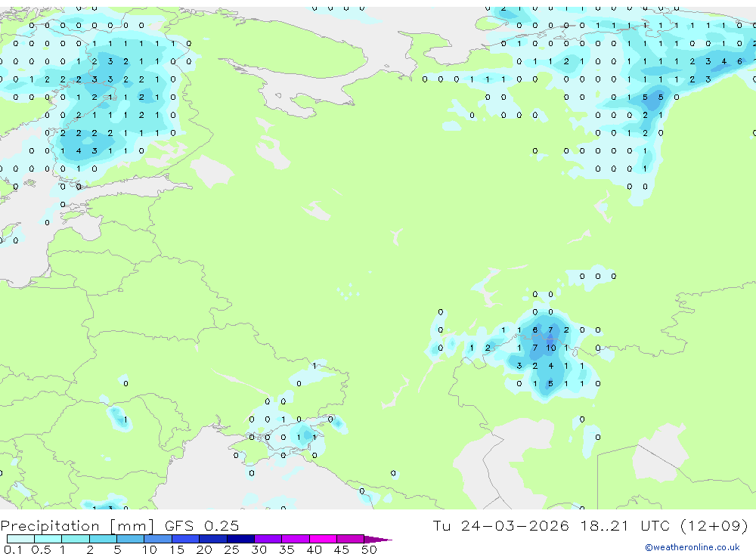Click the 'Tu 24-03-2026' date text
Image resolution: width=756 pixels, height=554 pixels.
pyautogui.click(x=501, y=525)
